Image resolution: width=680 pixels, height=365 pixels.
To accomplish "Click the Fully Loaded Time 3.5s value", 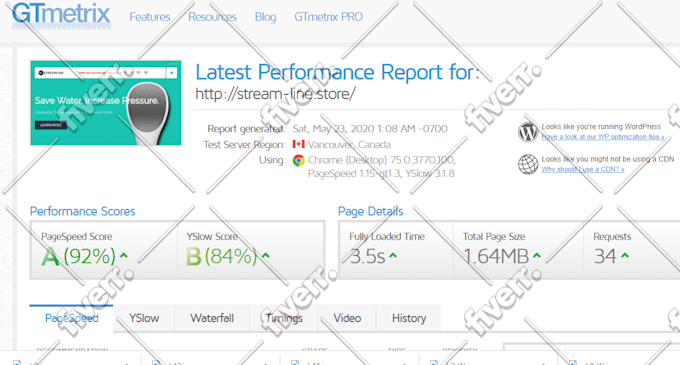I will 367,256.
